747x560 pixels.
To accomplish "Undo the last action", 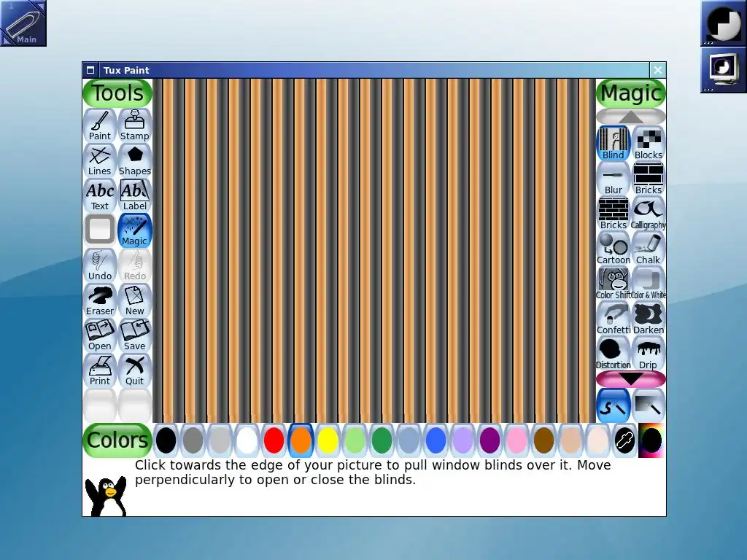I will 99,265.
